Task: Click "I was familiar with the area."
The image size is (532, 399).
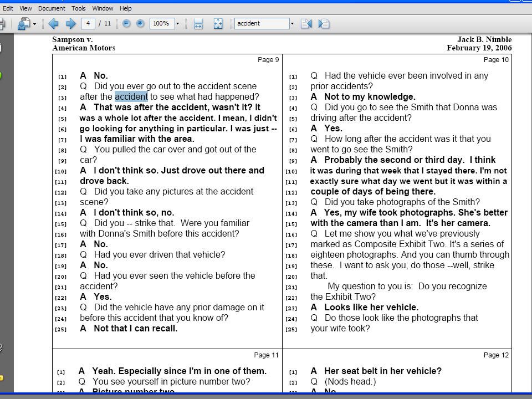Action: click(x=137, y=139)
